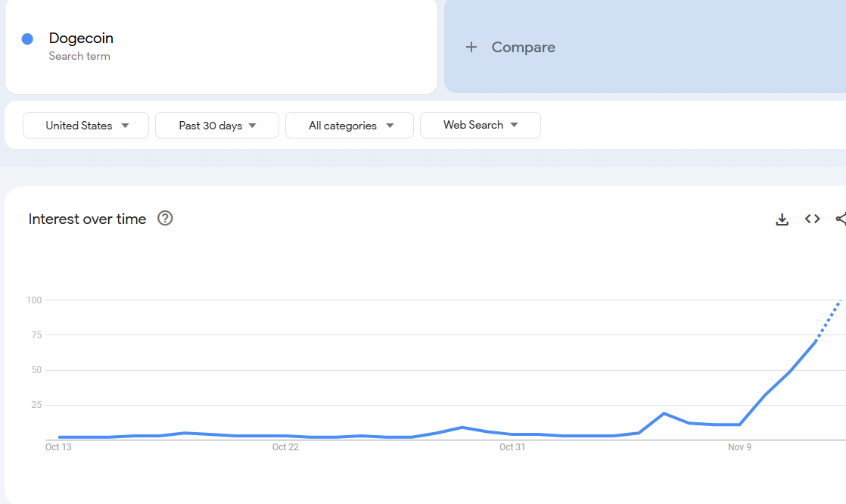The image size is (846, 504).
Task: Click the 75 y-axis value
Action: [36, 335]
